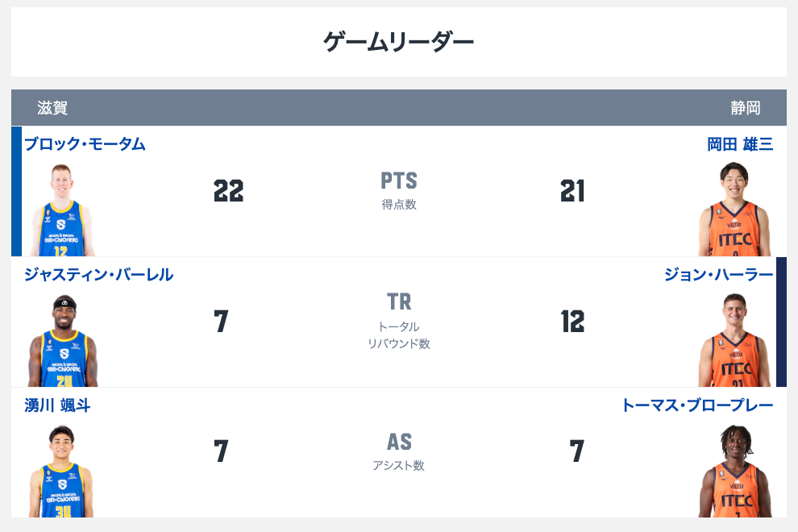This screenshot has height=532, width=798.
Task: Click 岡田 雄三 player name link
Action: pos(740,144)
